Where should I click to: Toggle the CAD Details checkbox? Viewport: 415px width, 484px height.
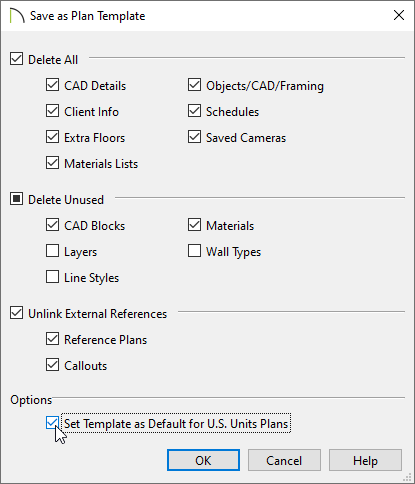[x=52, y=85]
